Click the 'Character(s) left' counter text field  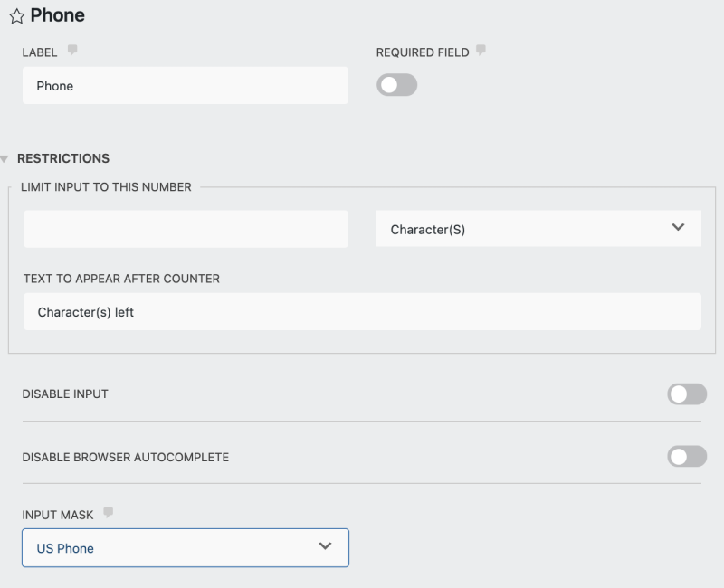(x=362, y=312)
